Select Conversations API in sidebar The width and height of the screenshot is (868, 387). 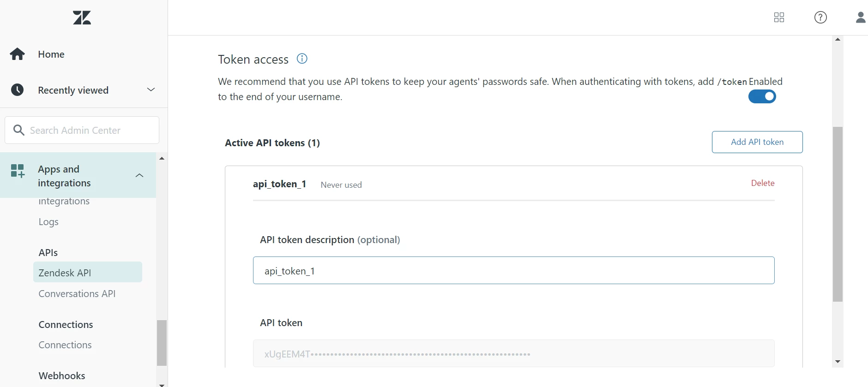77,294
